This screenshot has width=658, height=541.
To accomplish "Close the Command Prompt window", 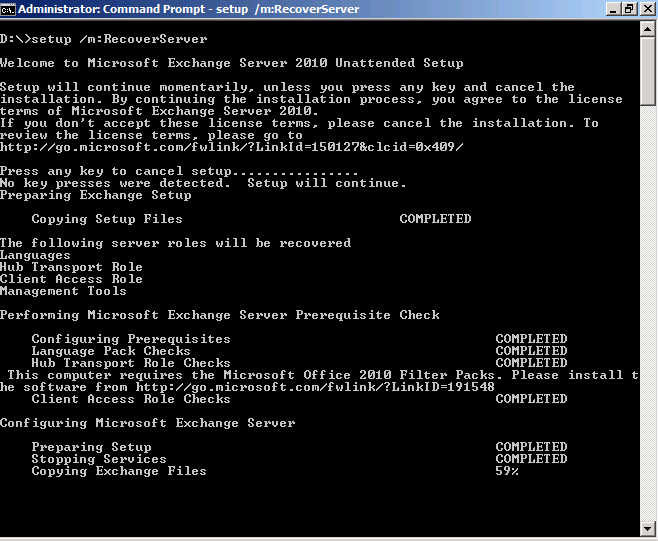I will pos(648,9).
